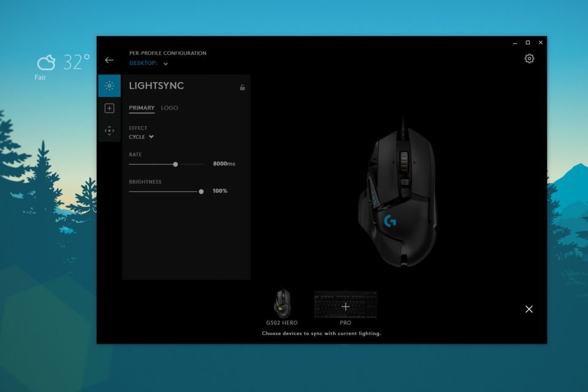Select the LIGHTSYNC icon in the sidebar
588x392 pixels.
[109, 86]
